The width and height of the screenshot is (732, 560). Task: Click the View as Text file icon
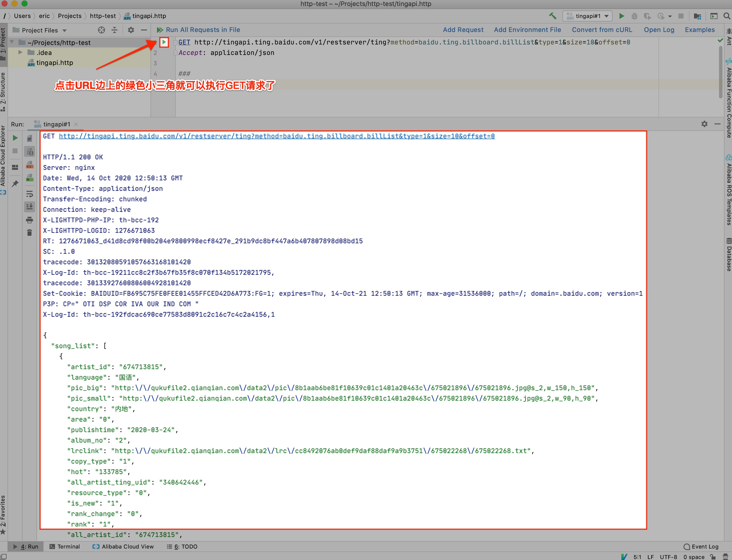(x=30, y=138)
